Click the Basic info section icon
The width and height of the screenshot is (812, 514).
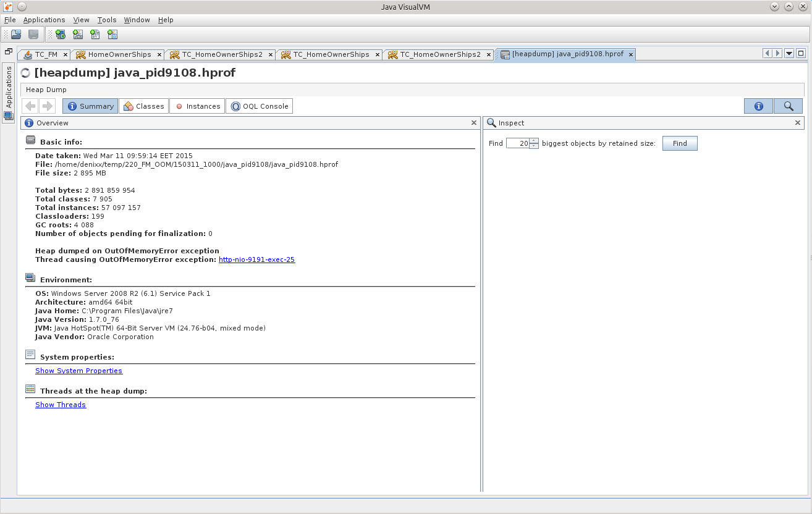[30, 141]
